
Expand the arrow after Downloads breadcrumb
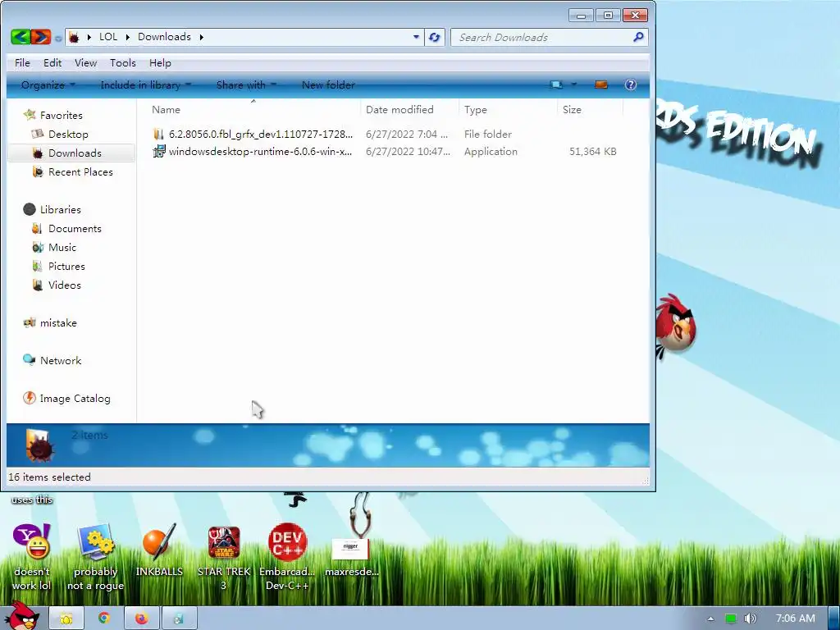pyautogui.click(x=202, y=37)
